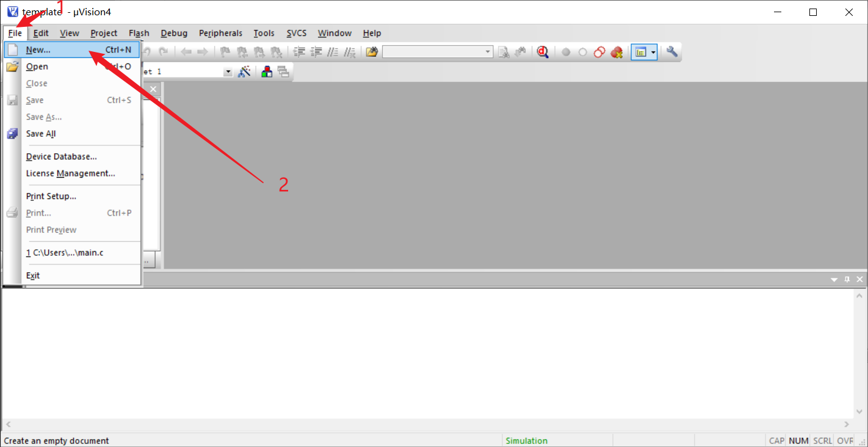Open the Flash menu

click(x=139, y=33)
